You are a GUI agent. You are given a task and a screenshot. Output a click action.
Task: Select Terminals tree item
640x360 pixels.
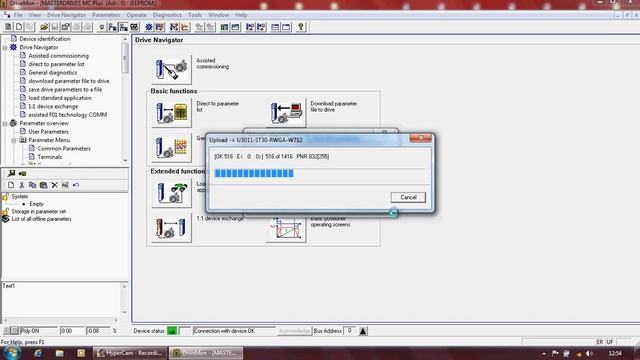click(49, 157)
